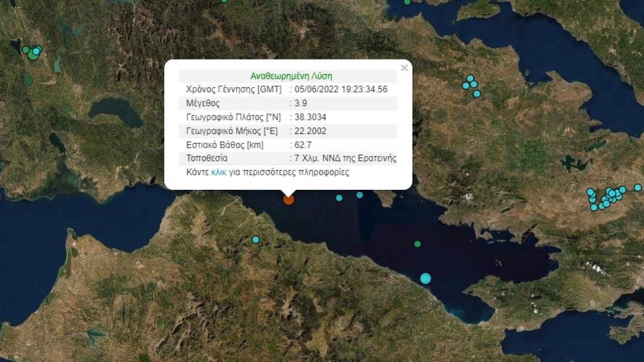Click the topmost marker of northern cyan cluster

click(470, 78)
